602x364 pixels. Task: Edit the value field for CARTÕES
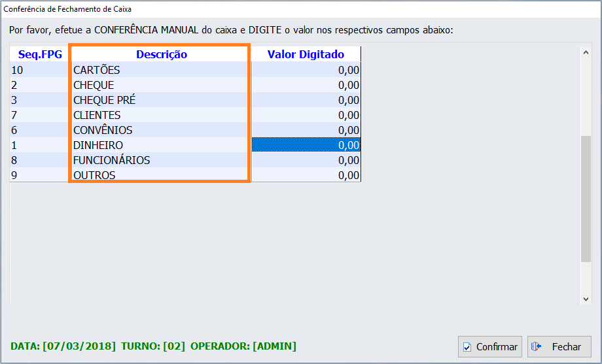306,70
